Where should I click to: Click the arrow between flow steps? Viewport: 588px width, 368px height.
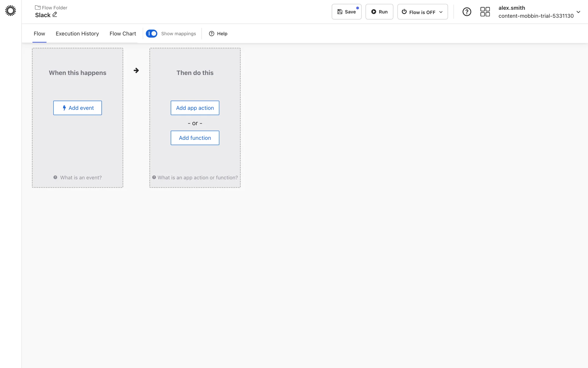[136, 71]
